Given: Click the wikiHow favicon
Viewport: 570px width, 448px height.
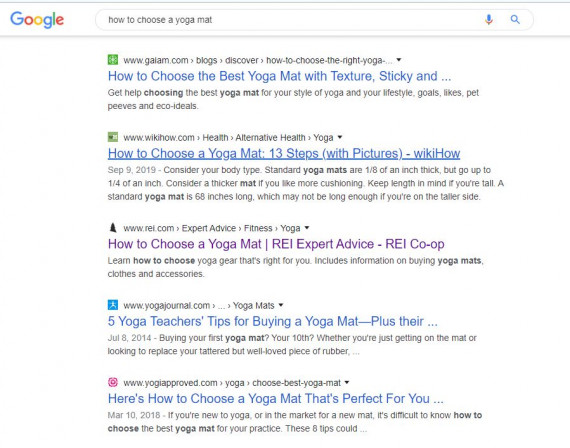Looking at the screenshot, I should tap(113, 137).
